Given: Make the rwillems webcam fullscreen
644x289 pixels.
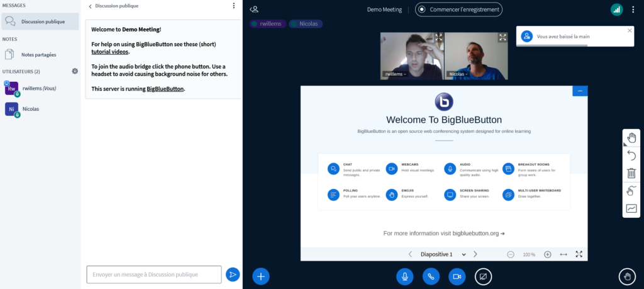Looking at the screenshot, I should click(438, 37).
